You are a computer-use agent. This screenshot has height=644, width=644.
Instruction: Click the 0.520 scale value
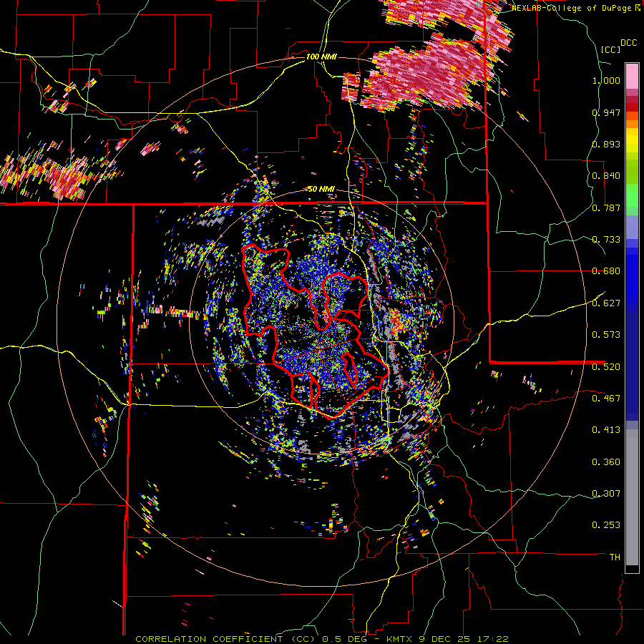[x=606, y=367]
